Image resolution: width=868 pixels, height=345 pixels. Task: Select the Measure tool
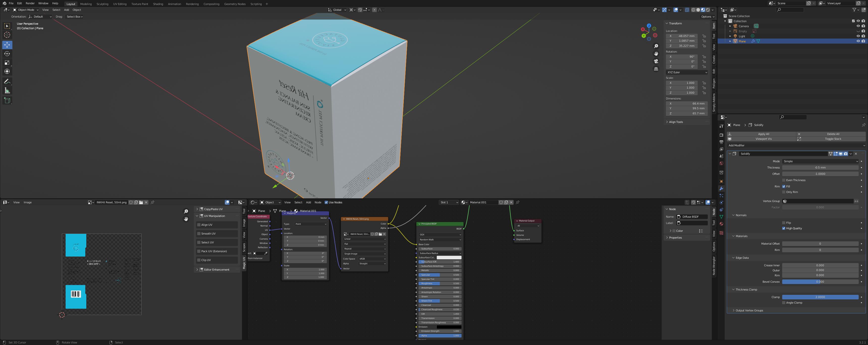7,90
